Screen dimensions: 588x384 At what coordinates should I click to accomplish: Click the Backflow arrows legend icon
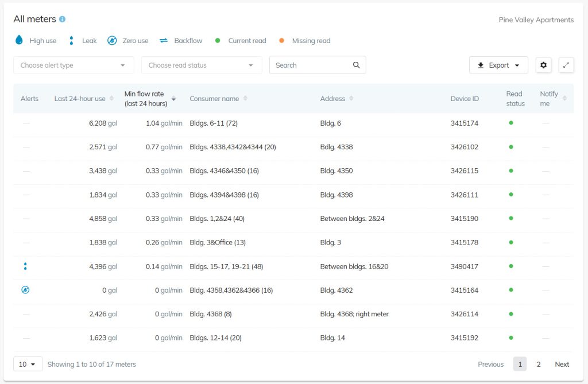[x=164, y=41]
